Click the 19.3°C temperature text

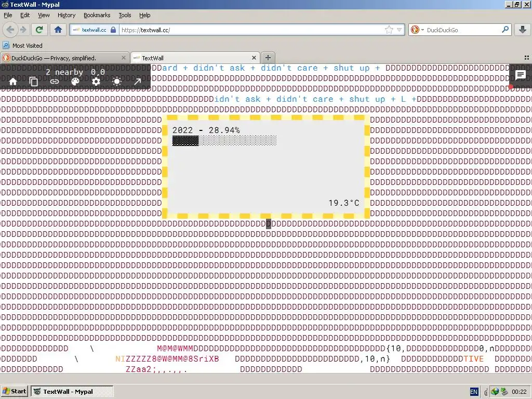[x=344, y=203]
